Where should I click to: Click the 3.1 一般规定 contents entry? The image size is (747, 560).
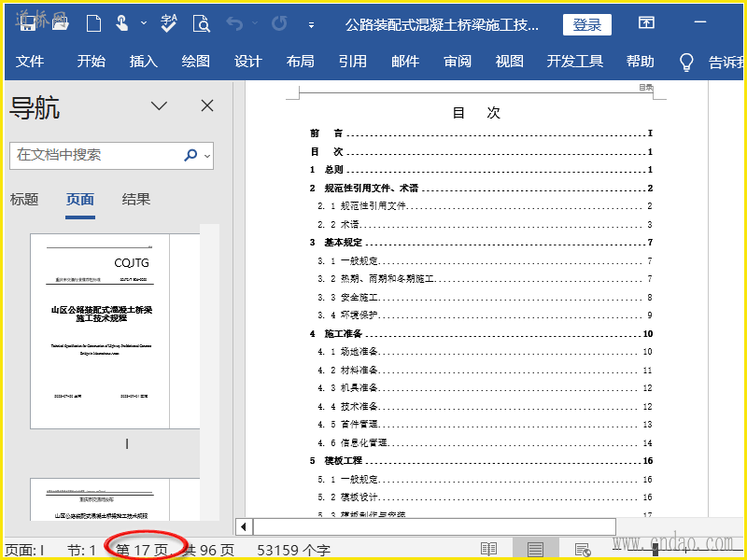tap(485, 261)
